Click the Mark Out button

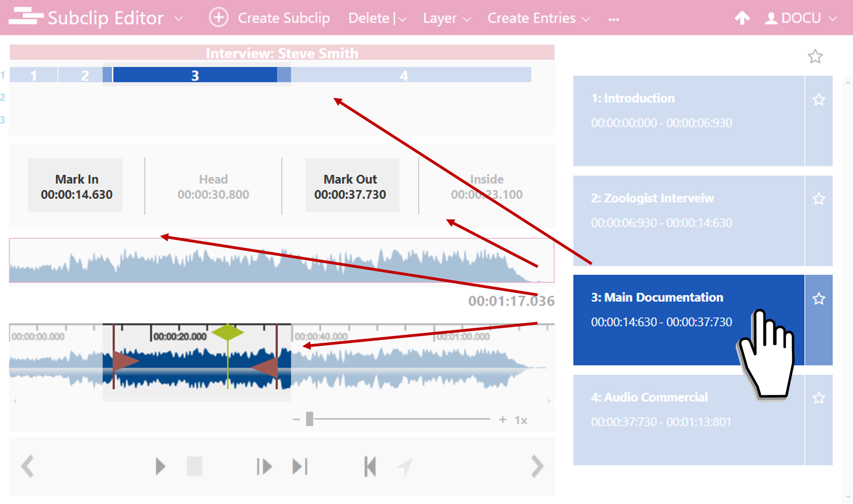point(351,186)
